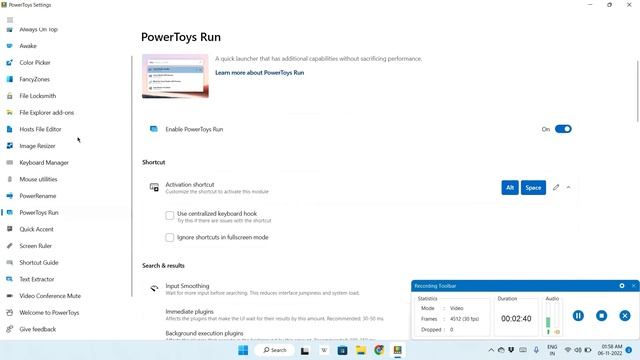
Task: Click the Shortcut Guide icon
Action: (x=10, y=262)
